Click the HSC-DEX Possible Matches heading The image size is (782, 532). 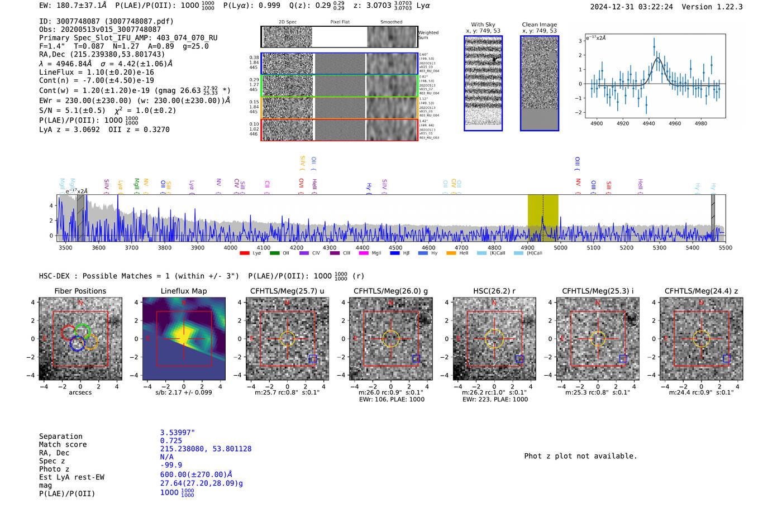(139, 276)
